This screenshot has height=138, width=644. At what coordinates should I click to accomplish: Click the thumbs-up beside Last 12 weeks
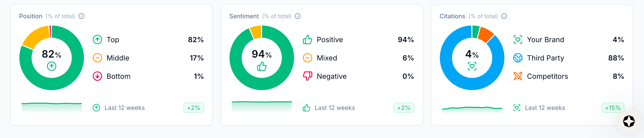point(307,108)
